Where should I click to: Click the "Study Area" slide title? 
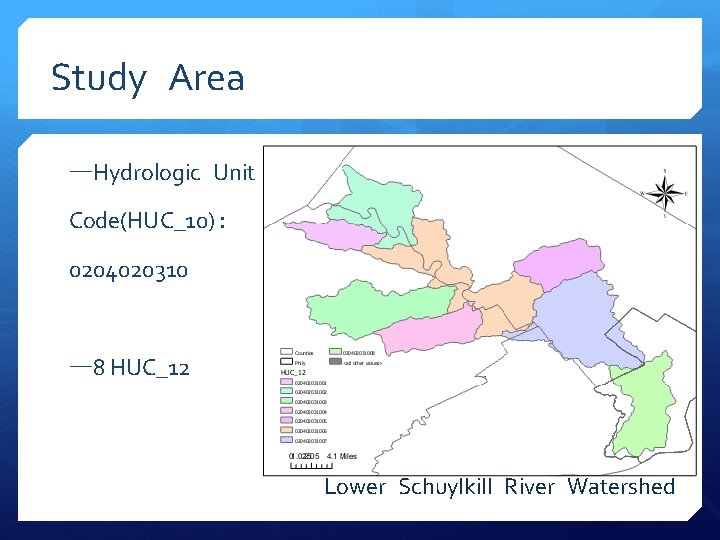point(147,78)
